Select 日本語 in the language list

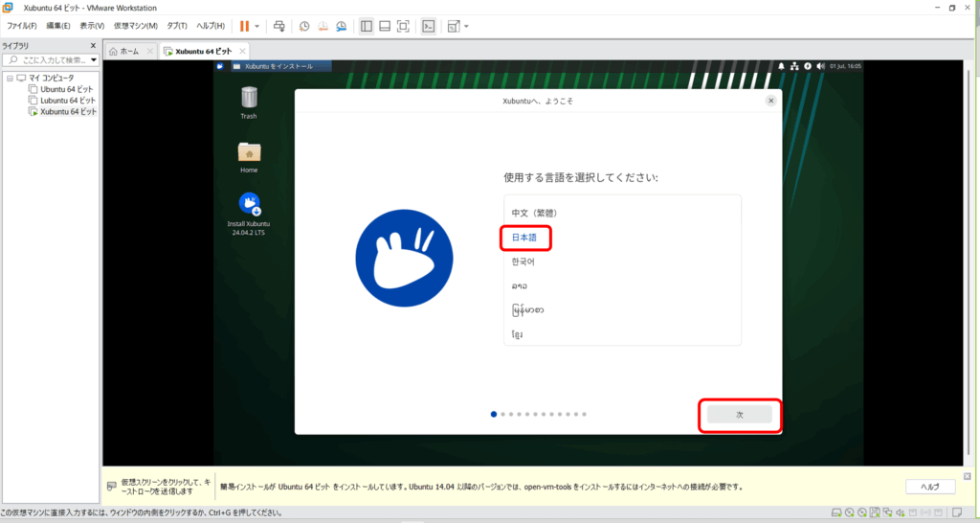527,237
